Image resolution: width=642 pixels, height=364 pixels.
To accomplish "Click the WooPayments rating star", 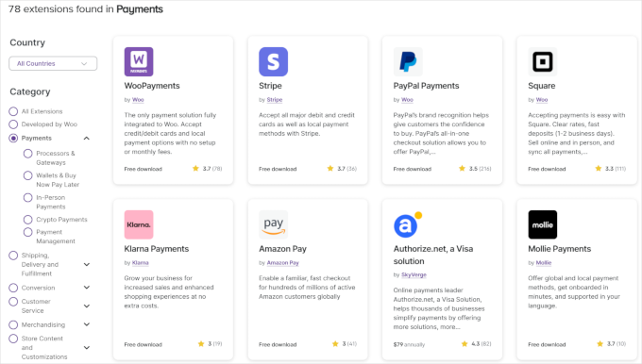I will point(195,169).
